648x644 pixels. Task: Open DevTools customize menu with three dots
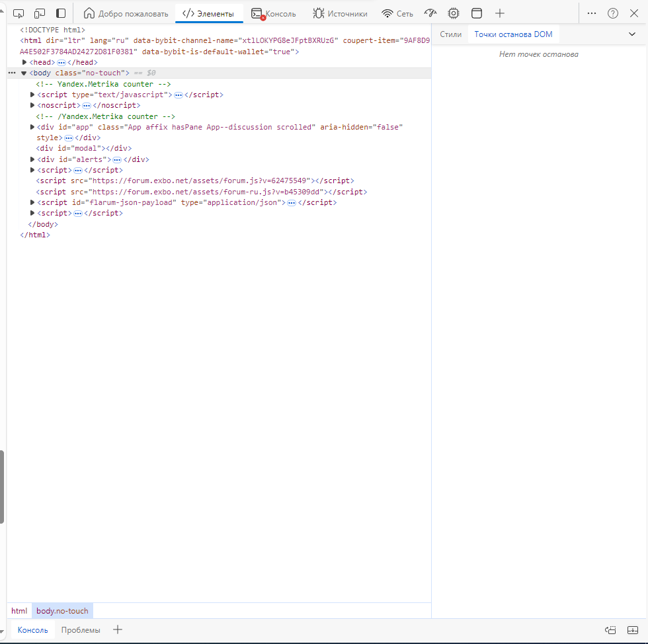pos(591,14)
